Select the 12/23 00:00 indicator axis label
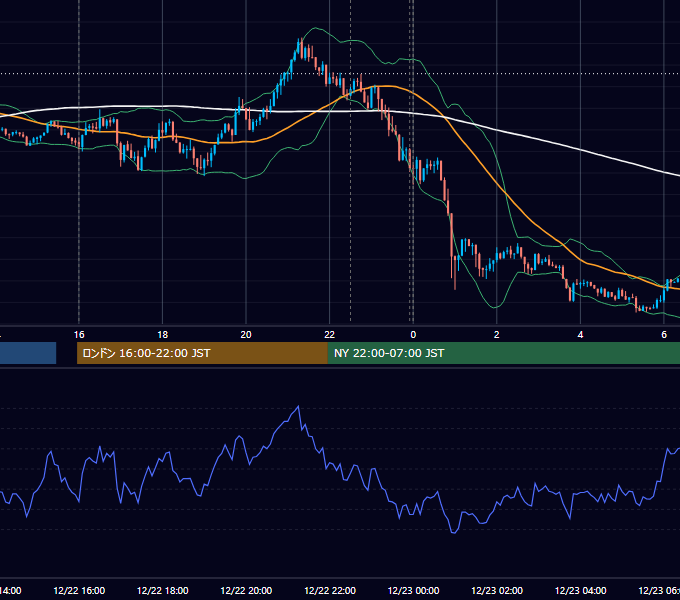 413,590
